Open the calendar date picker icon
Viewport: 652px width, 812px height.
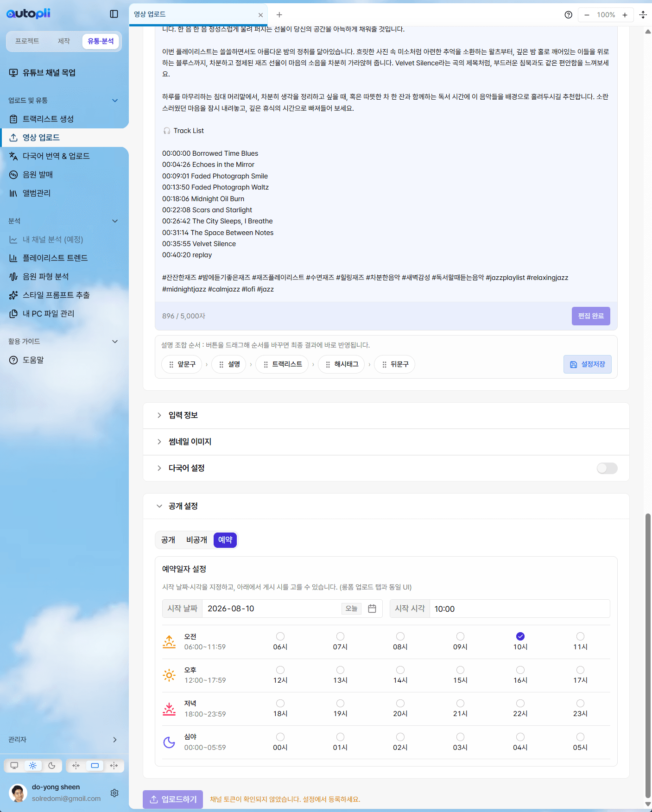pos(372,609)
